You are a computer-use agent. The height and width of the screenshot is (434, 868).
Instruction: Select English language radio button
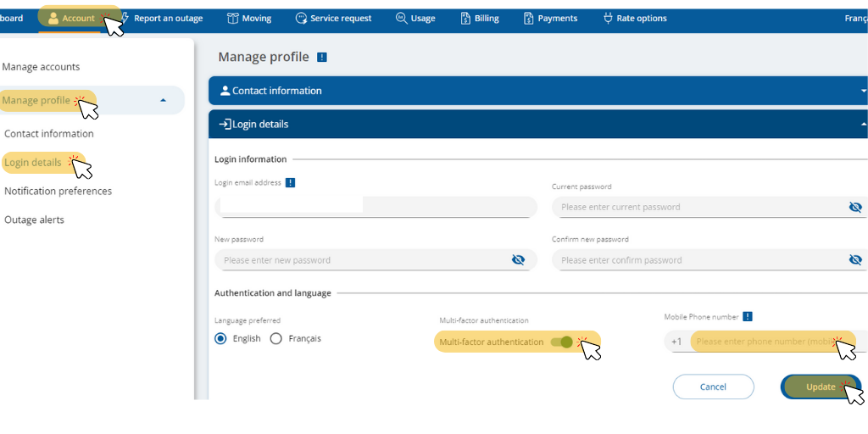point(220,339)
